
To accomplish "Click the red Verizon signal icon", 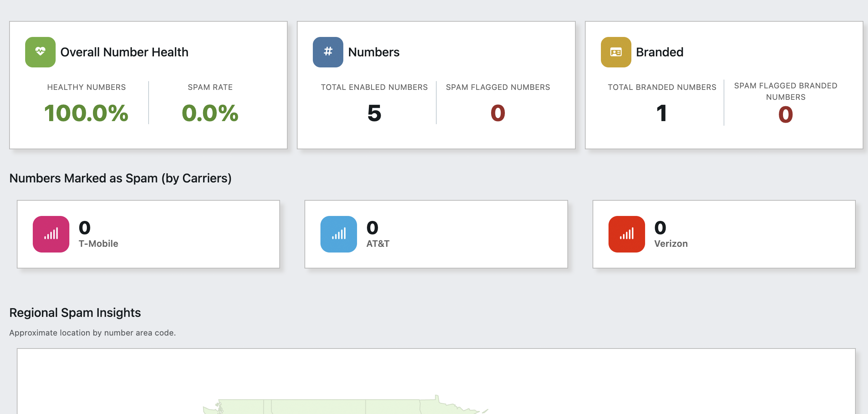I will click(x=627, y=234).
